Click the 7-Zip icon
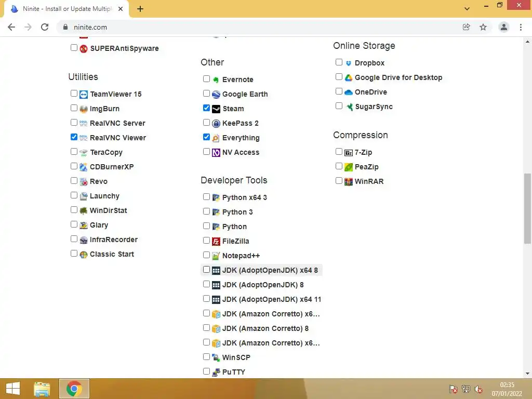This screenshot has height=399, width=532. coord(349,153)
